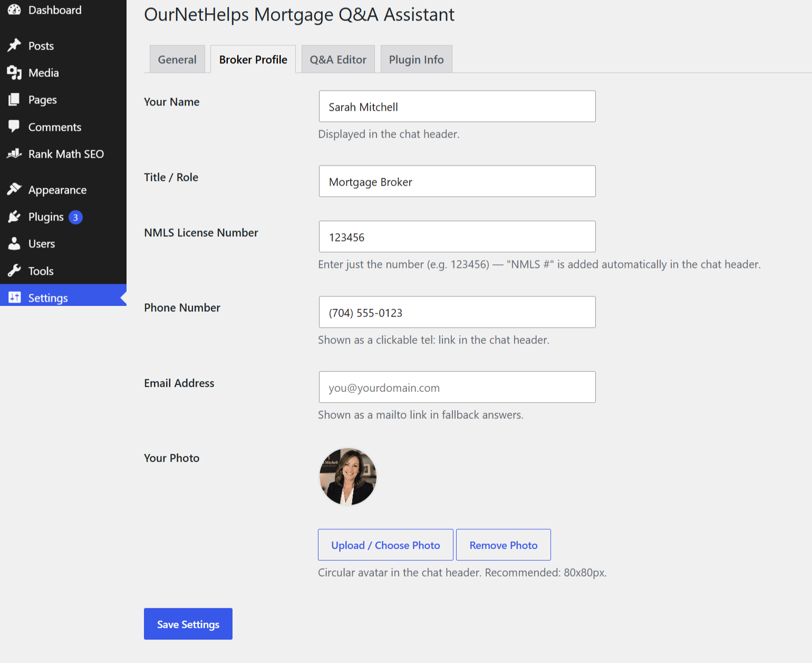Open the Settings menu label
The width and height of the screenshot is (812, 663).
[48, 299]
